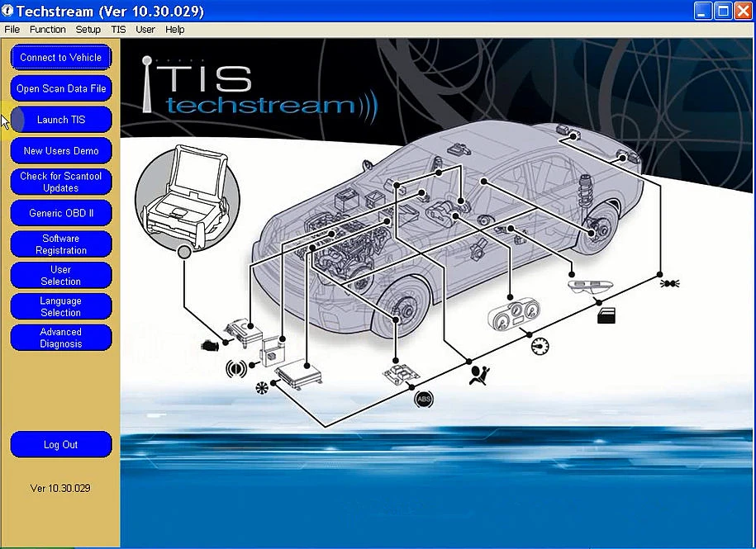Click the version text Ver 10.30.029
The image size is (756, 549).
click(60, 489)
